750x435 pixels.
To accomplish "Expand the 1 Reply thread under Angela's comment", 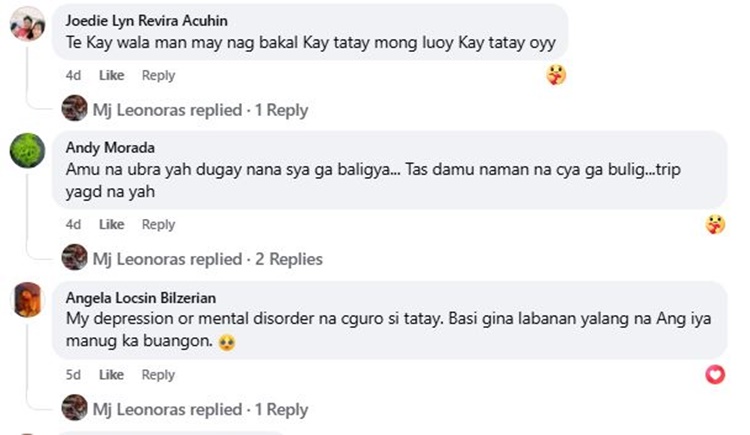I will [200, 410].
